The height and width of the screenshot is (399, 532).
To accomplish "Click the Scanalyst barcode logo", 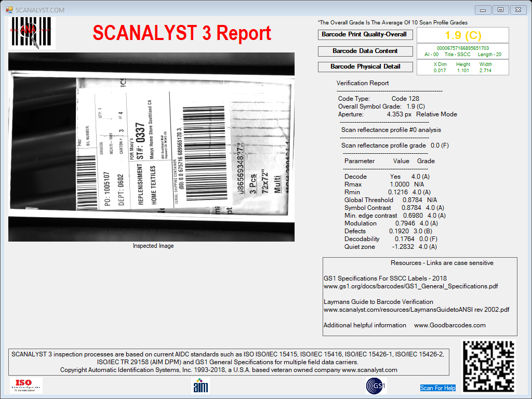I will [x=32, y=33].
